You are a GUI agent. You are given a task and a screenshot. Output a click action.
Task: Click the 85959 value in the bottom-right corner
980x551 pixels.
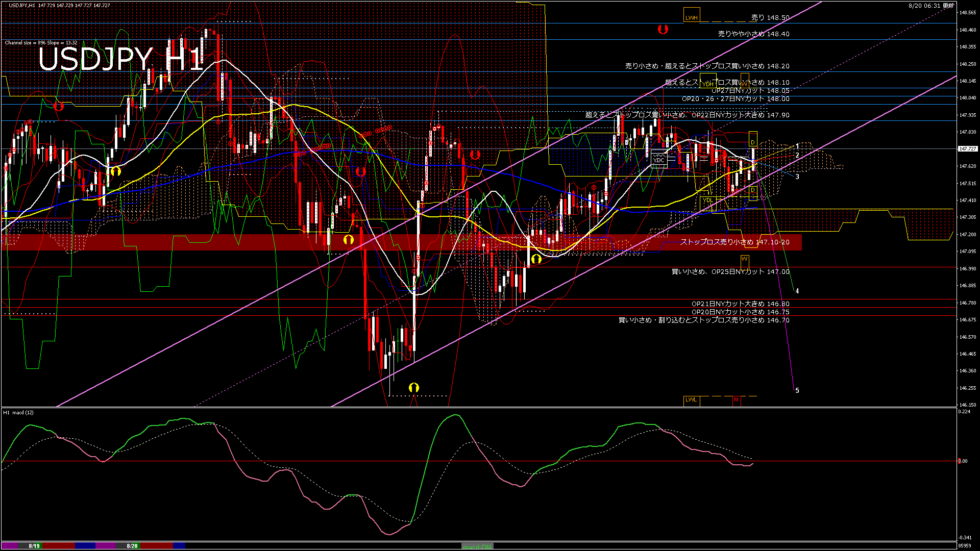pos(965,545)
